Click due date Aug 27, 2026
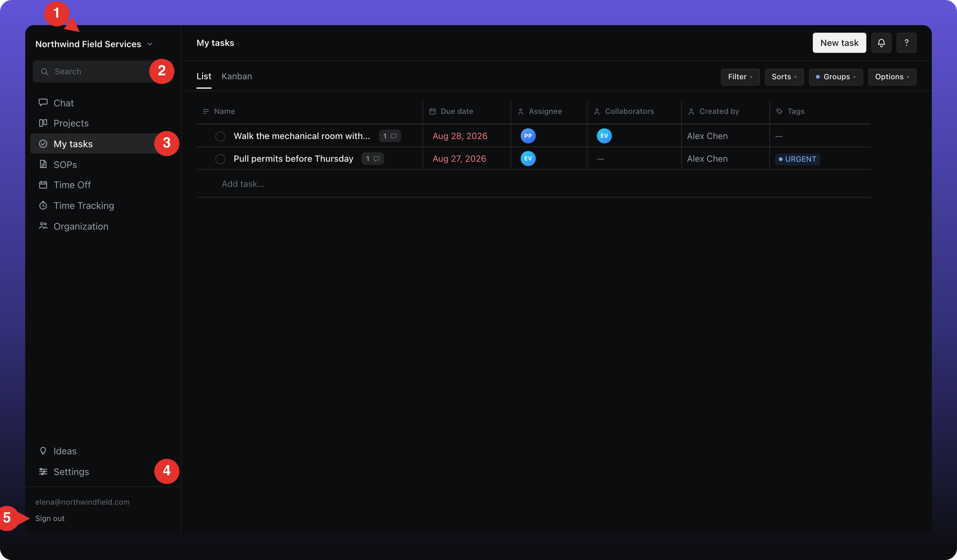 click(459, 159)
